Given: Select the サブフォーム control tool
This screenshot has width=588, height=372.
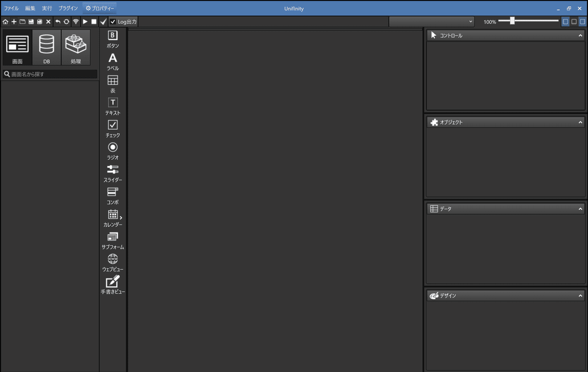Looking at the screenshot, I should [x=113, y=241].
